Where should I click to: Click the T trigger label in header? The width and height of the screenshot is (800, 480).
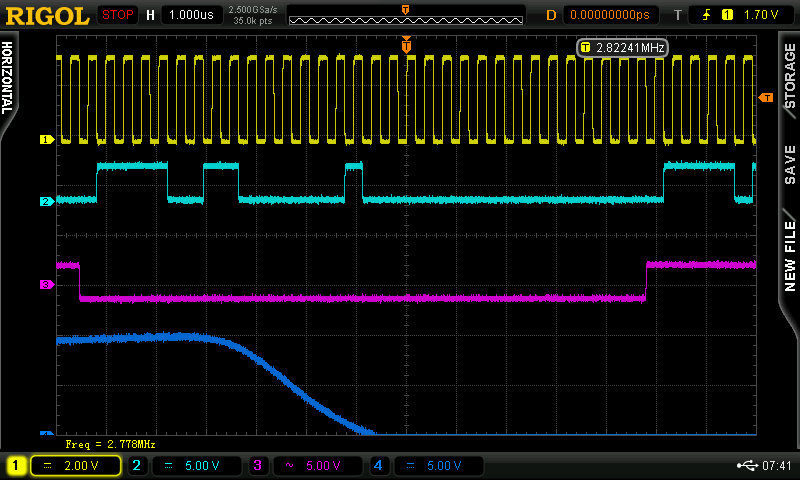pyautogui.click(x=678, y=15)
